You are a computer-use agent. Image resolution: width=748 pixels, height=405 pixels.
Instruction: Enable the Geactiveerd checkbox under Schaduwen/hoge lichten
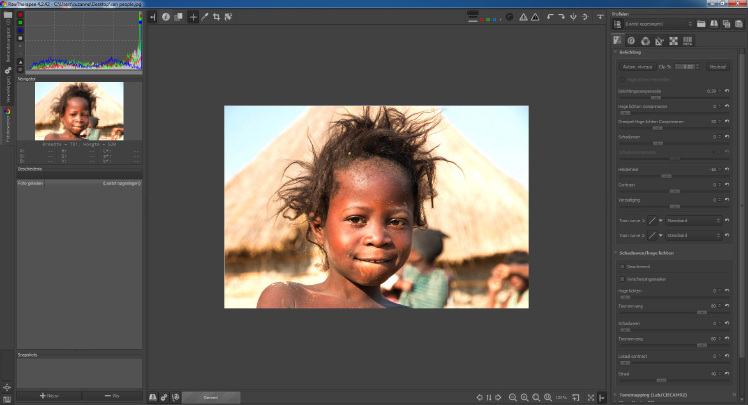click(x=622, y=267)
